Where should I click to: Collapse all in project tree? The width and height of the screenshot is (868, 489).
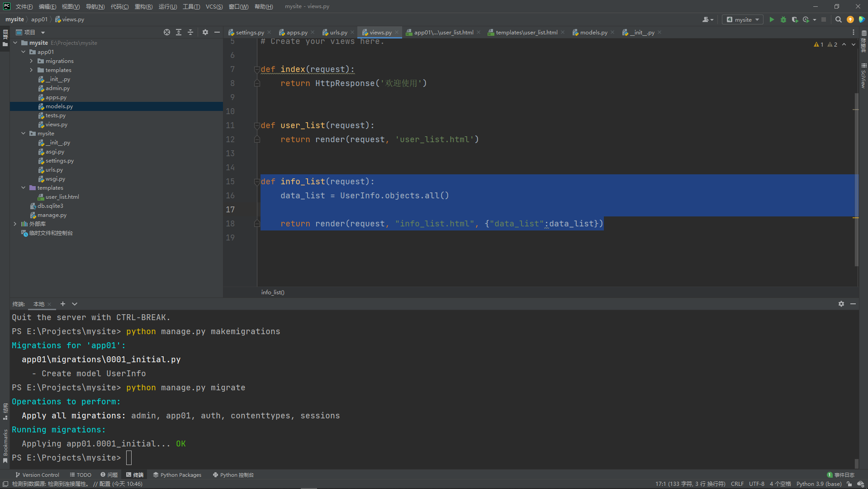(190, 32)
